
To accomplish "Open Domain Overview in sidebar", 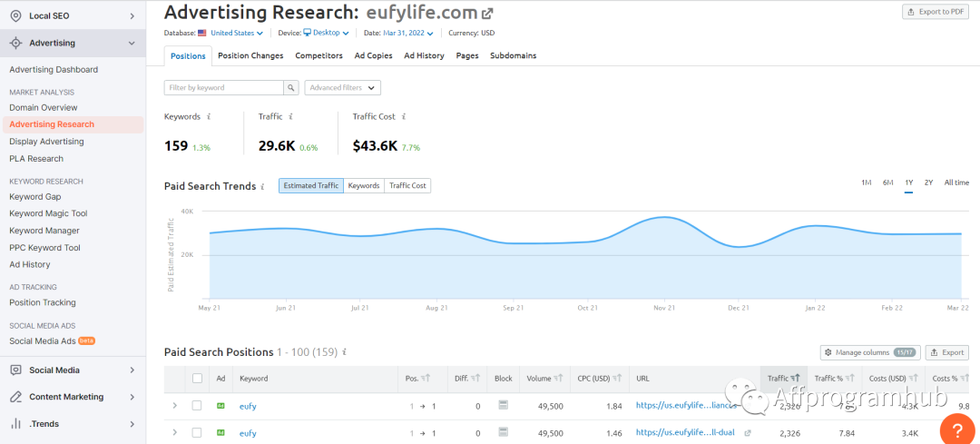I will (x=44, y=107).
